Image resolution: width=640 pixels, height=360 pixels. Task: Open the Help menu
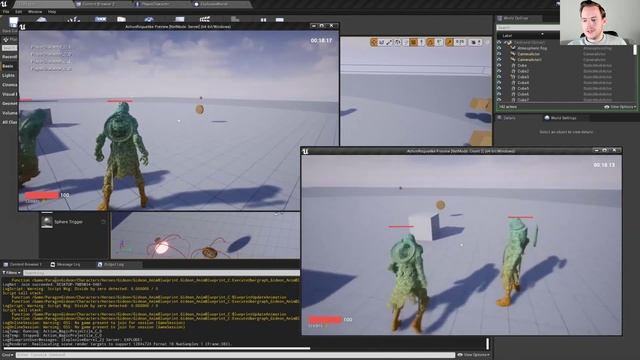(52, 12)
